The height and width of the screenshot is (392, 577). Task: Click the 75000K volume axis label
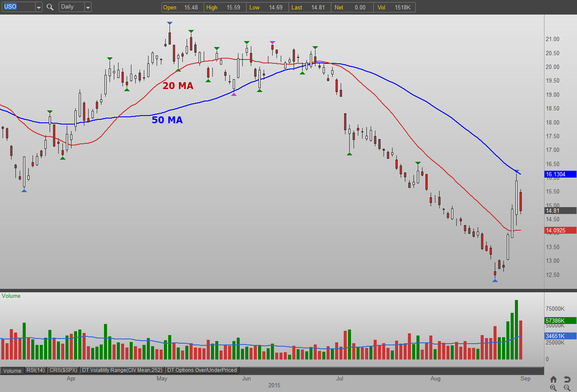[555, 309]
